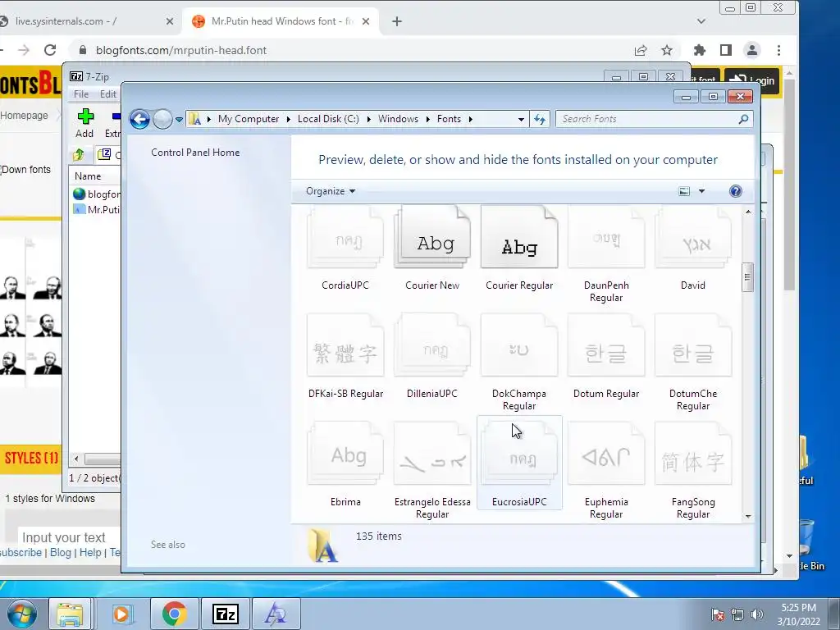The height and width of the screenshot is (630, 840).
Task: Select the DFKai-SB Regular font icon
Action: [x=345, y=346]
